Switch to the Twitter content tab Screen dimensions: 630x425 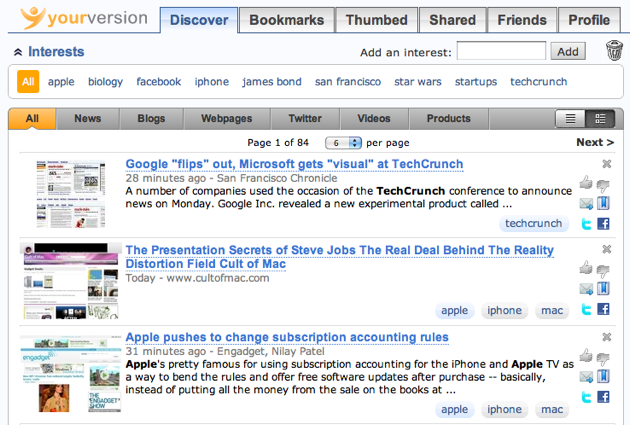tap(304, 119)
